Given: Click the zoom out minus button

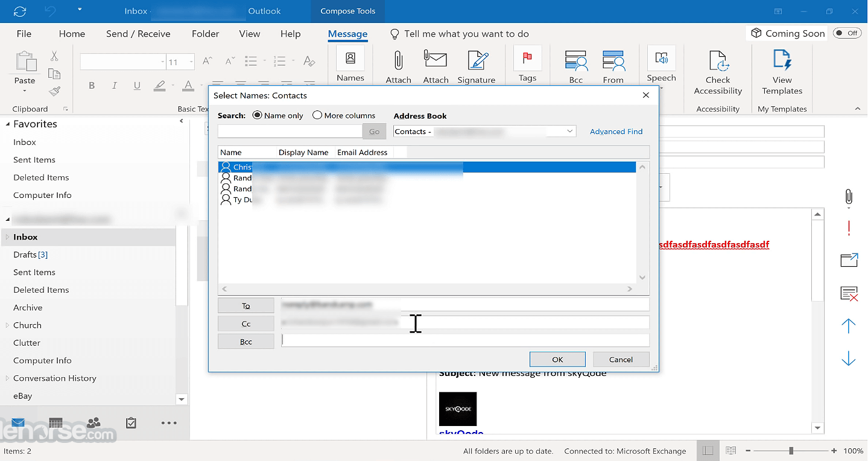Looking at the screenshot, I should pyautogui.click(x=748, y=451).
